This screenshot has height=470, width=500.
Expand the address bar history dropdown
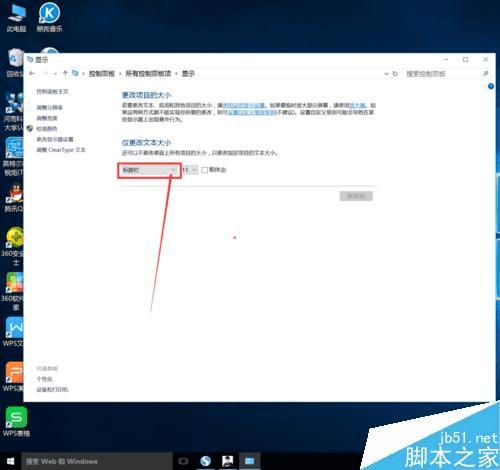tap(386, 74)
